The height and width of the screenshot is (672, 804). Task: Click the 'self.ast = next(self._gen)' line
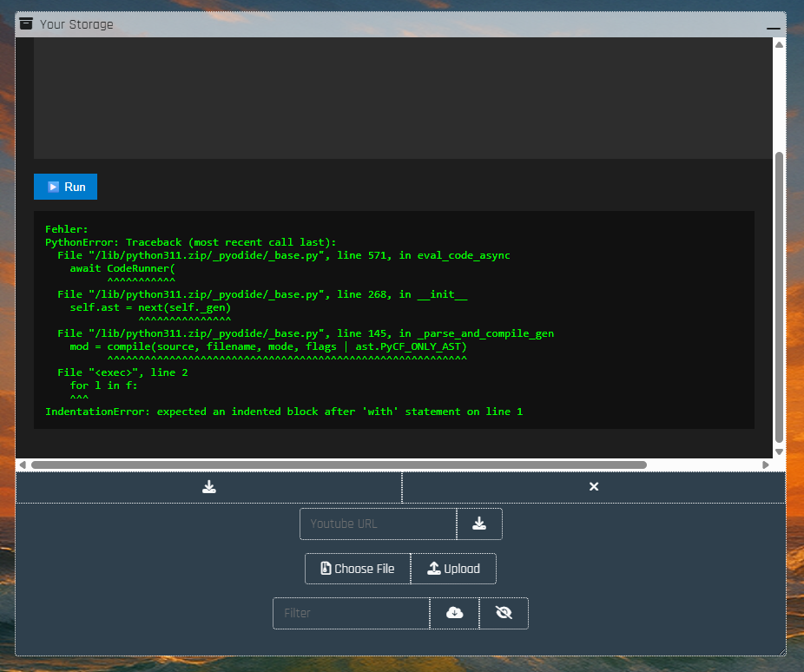(x=150, y=307)
